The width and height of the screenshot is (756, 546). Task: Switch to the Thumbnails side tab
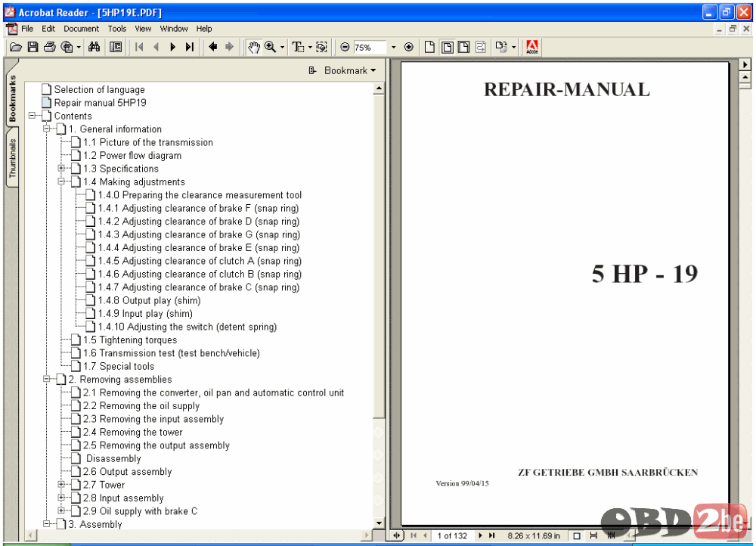click(12, 158)
